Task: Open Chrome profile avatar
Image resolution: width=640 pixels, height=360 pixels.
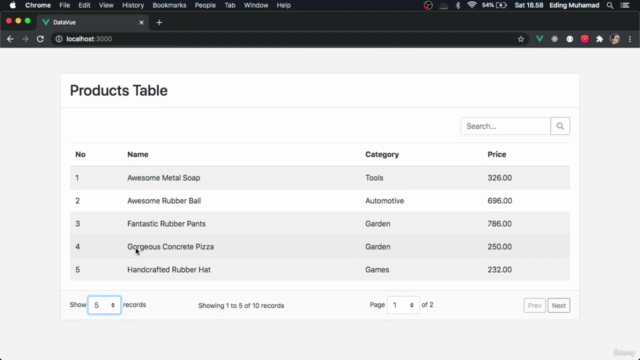Action: pos(615,39)
